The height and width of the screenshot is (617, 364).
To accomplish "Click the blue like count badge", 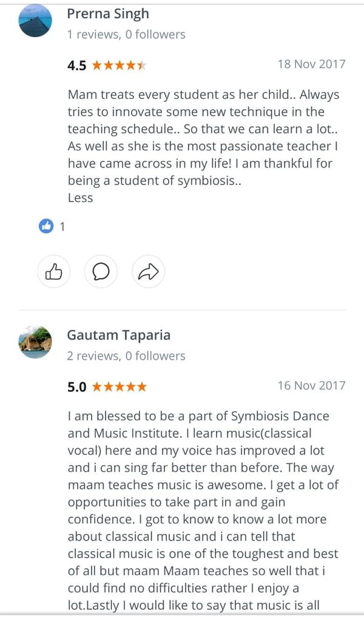I will 46,226.
